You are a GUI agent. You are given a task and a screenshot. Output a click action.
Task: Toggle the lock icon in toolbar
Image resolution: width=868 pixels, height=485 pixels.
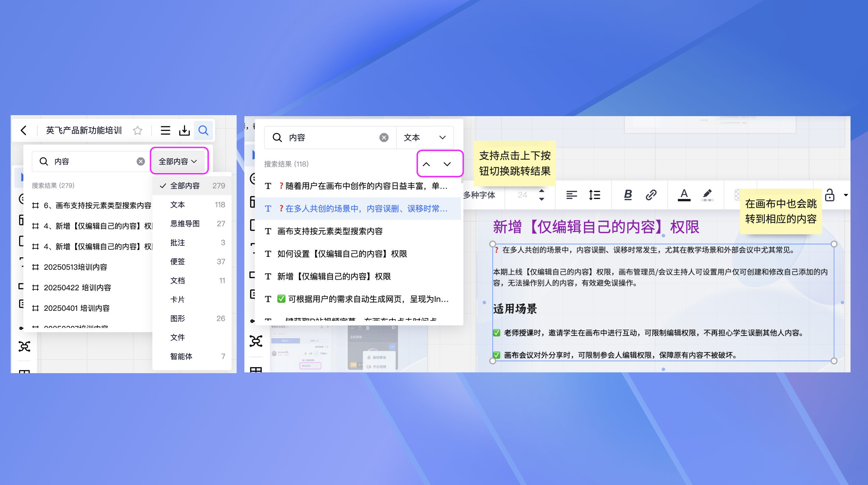830,195
